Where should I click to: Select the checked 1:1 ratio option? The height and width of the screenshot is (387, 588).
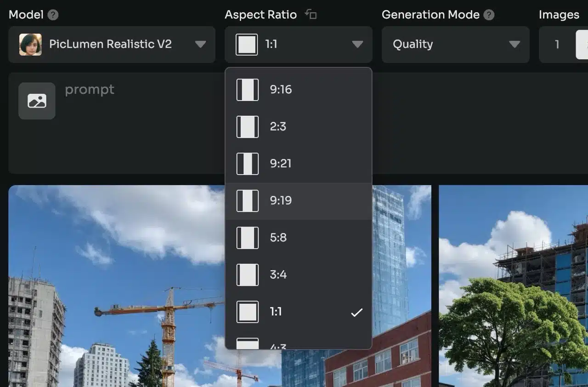(299, 312)
